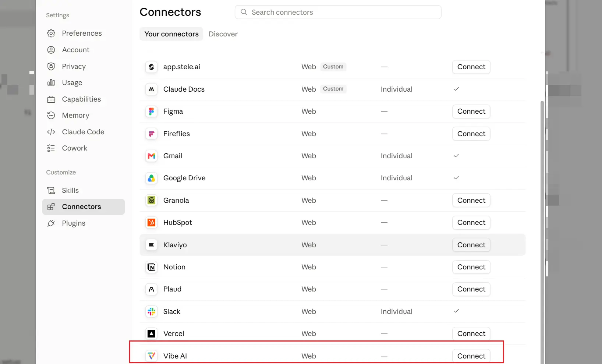Switch to the Discover tab
Viewport: 602px width, 364px height.
pos(223,34)
